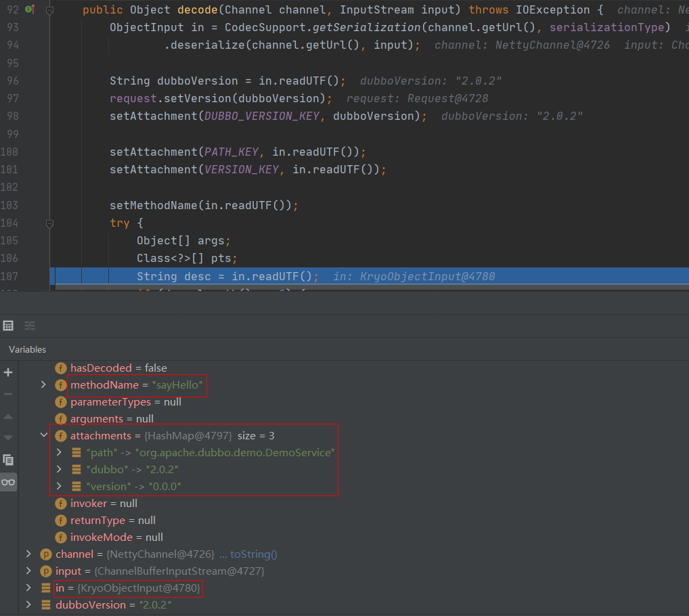Screen dimensions: 689x616
Task: Fold the decode method at line 92
Action: coord(49,11)
